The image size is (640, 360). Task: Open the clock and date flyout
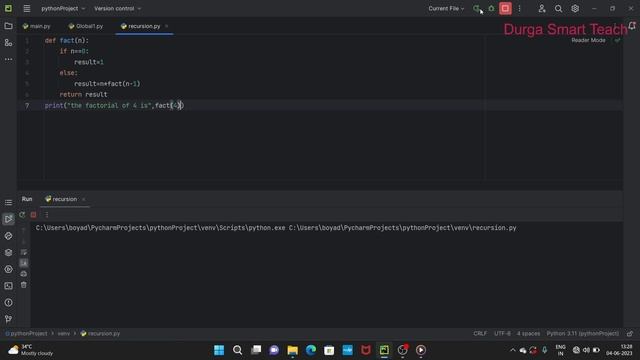(x=620, y=350)
